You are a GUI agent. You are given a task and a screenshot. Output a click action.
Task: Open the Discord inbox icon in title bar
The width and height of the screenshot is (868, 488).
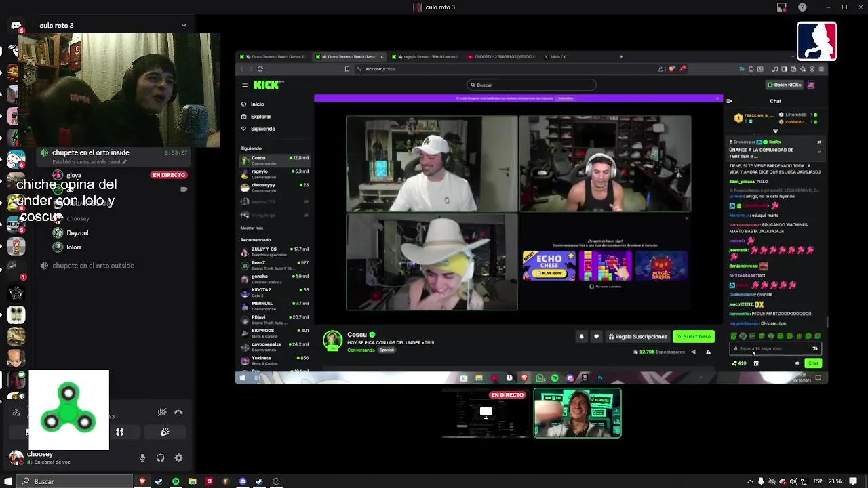point(782,7)
